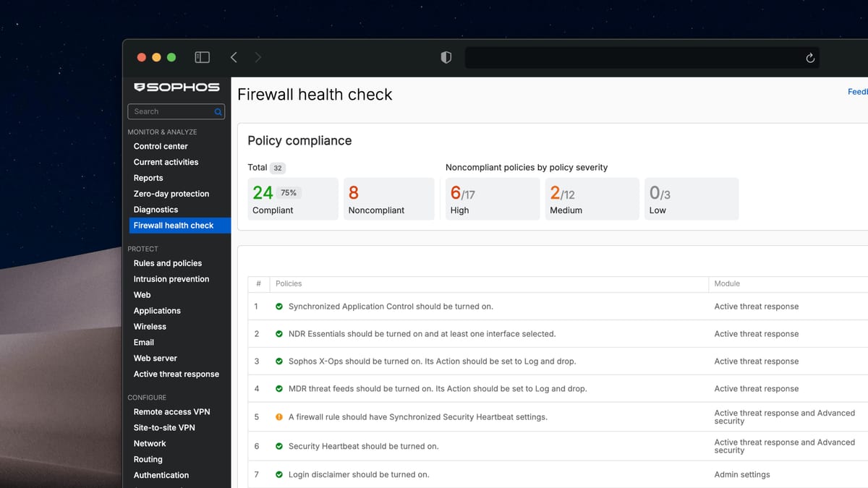The image size is (868, 488).
Task: Click the 8 Noncompliant card
Action: (x=389, y=199)
